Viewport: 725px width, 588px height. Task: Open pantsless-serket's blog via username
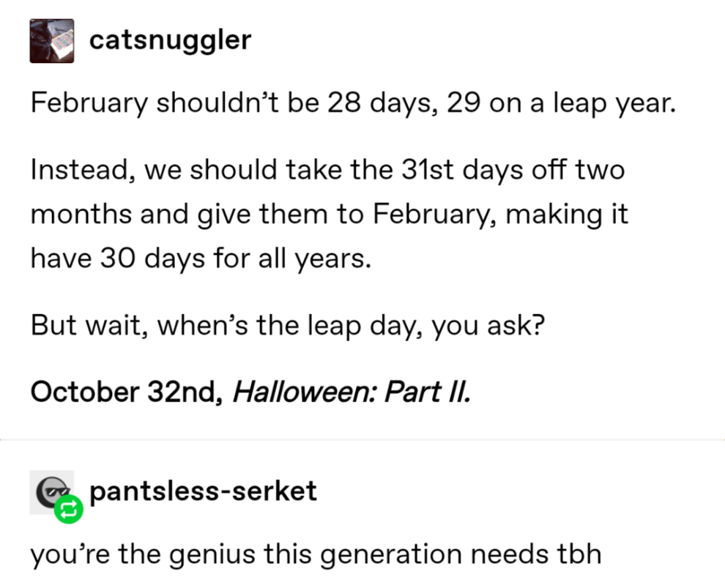click(204, 491)
